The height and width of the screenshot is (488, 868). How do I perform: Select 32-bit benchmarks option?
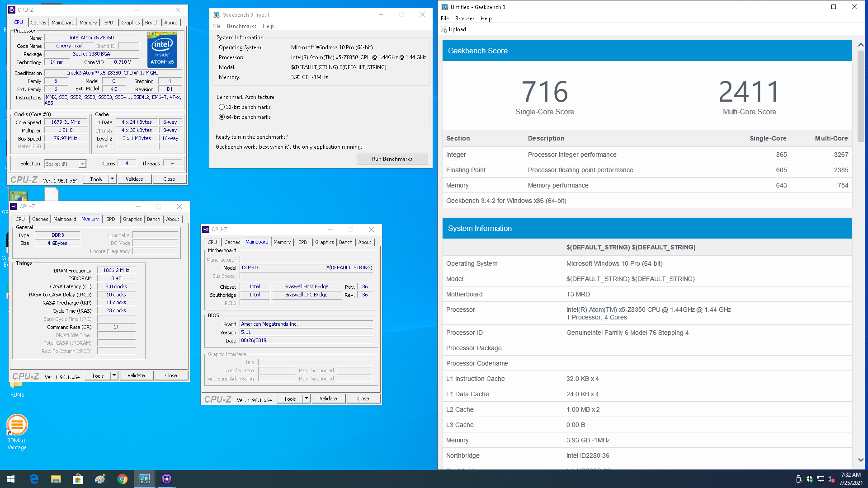[x=245, y=107]
